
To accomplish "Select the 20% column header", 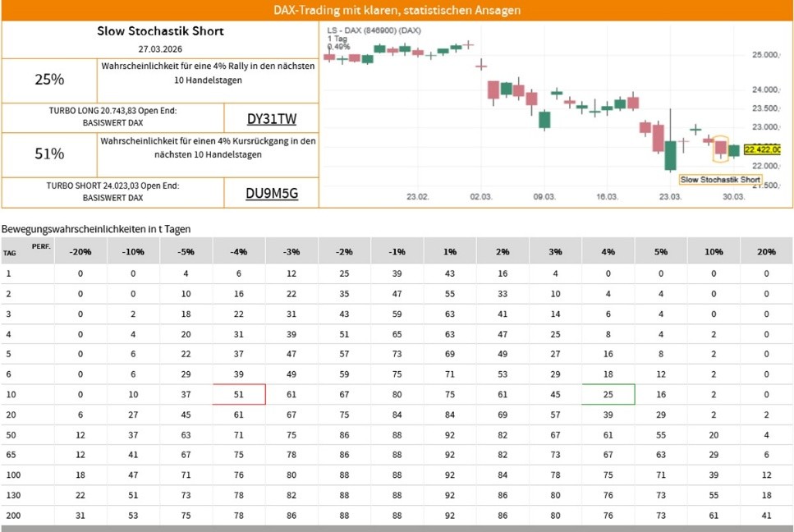I will tap(766, 251).
